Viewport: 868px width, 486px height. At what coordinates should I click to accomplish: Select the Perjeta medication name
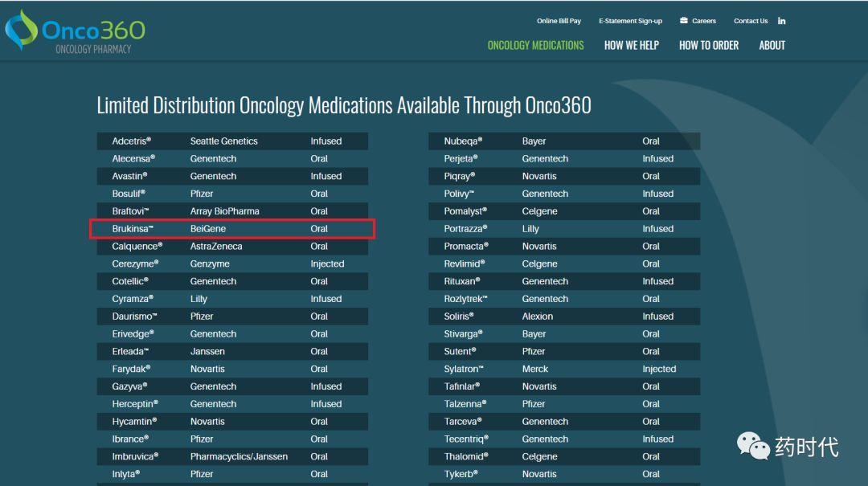click(x=461, y=159)
